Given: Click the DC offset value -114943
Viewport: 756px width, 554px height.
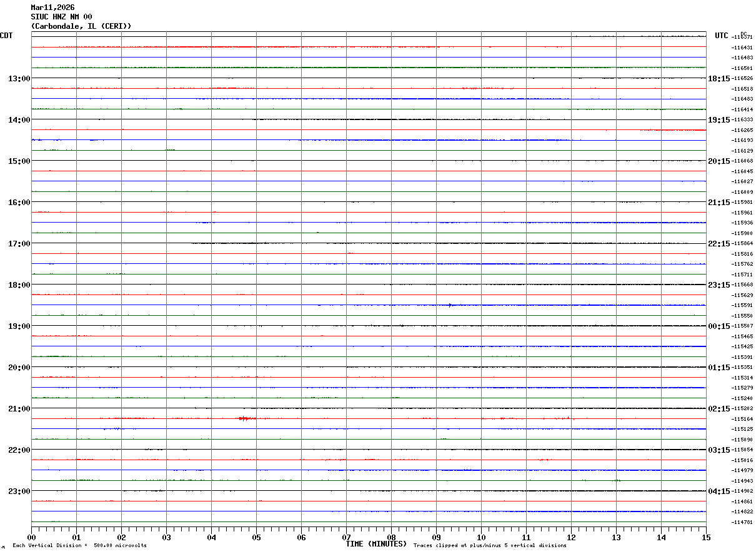Looking at the screenshot, I should pyautogui.click(x=742, y=481).
